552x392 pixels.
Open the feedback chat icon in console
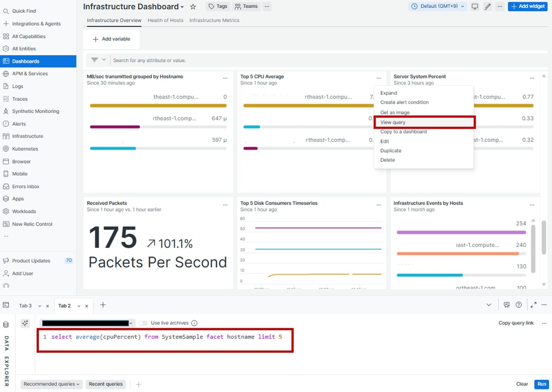click(x=507, y=305)
